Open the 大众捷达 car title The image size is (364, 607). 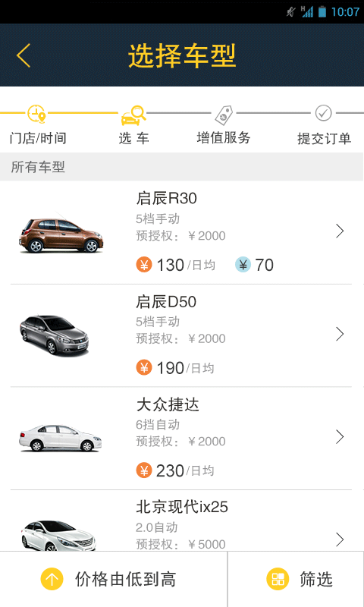pyautogui.click(x=168, y=405)
